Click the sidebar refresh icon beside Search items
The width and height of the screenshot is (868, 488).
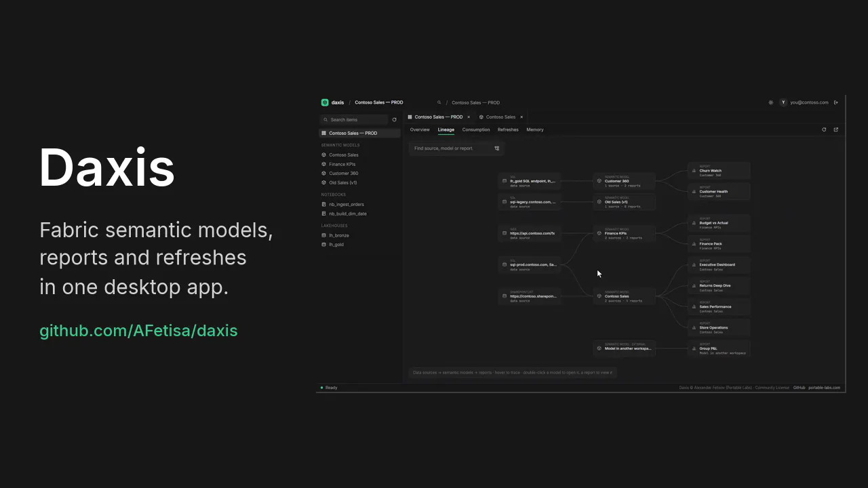click(x=395, y=120)
